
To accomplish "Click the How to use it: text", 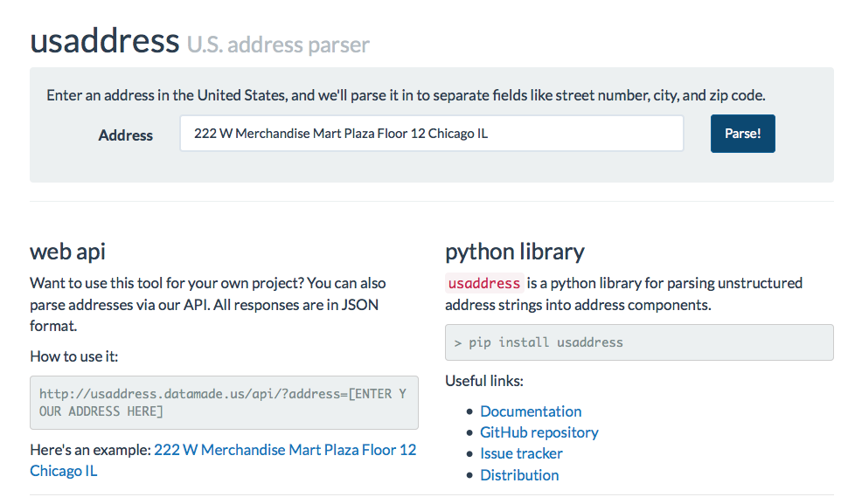I will point(74,356).
